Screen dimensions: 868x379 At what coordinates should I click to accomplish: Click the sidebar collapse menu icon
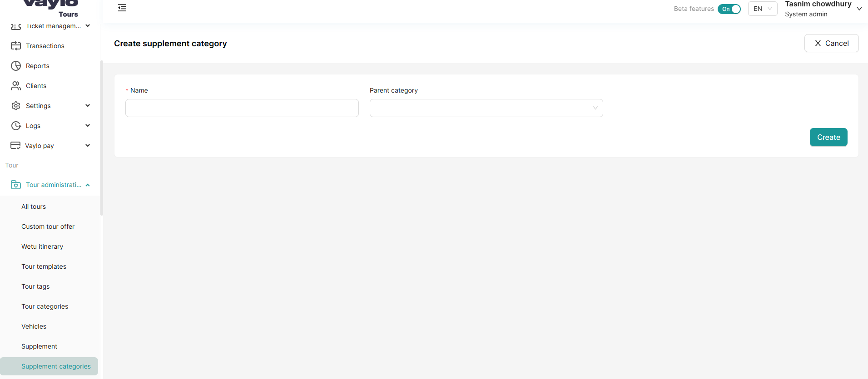122,8
